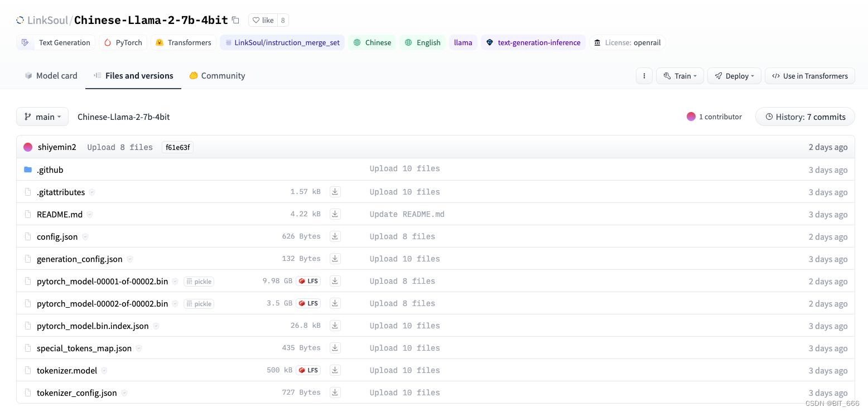Open commit hash f61e63f
The width and height of the screenshot is (868, 412).
[x=177, y=147]
